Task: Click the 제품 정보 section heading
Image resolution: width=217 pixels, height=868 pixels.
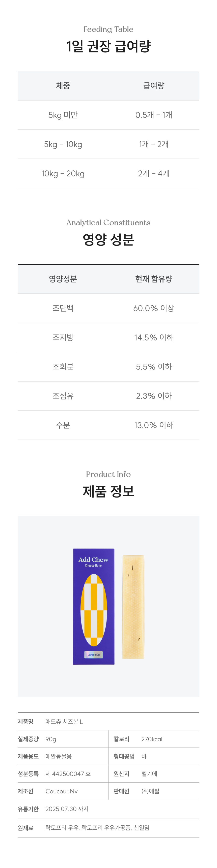Action: tap(108, 491)
